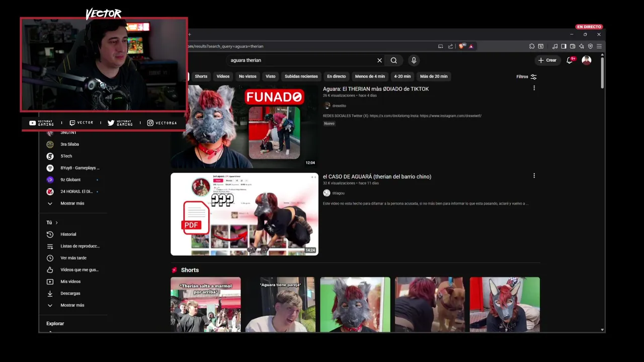Select the En directo filter chip
The height and width of the screenshot is (362, 644).
pyautogui.click(x=337, y=76)
